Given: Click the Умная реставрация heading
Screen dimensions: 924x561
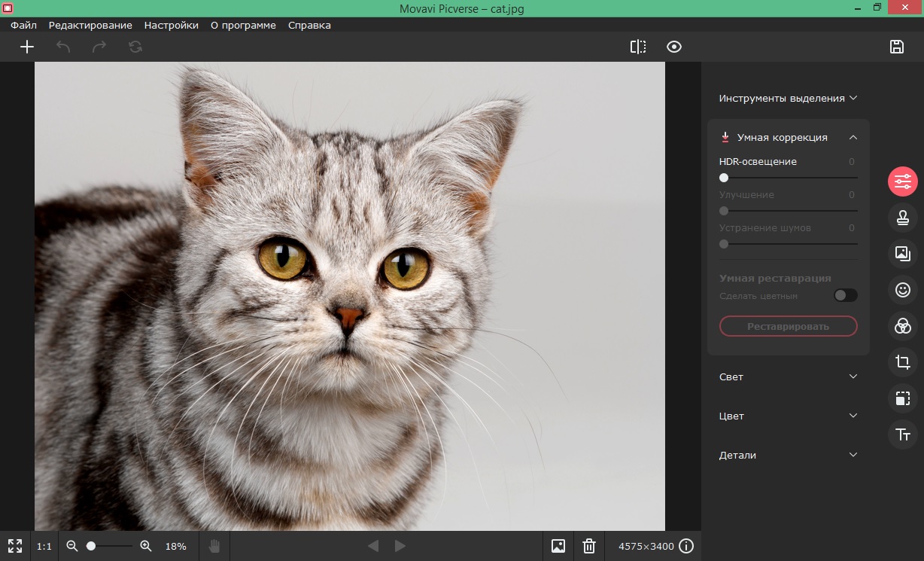Looking at the screenshot, I should tap(775, 278).
